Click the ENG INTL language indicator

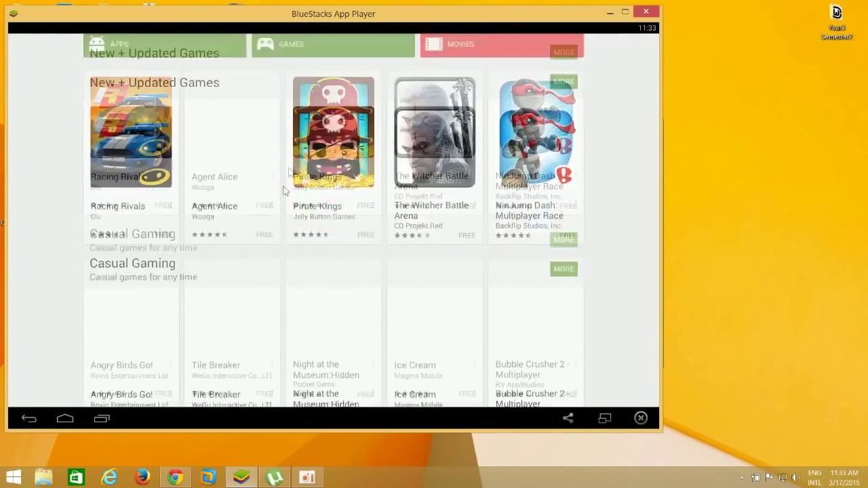(x=814, y=478)
